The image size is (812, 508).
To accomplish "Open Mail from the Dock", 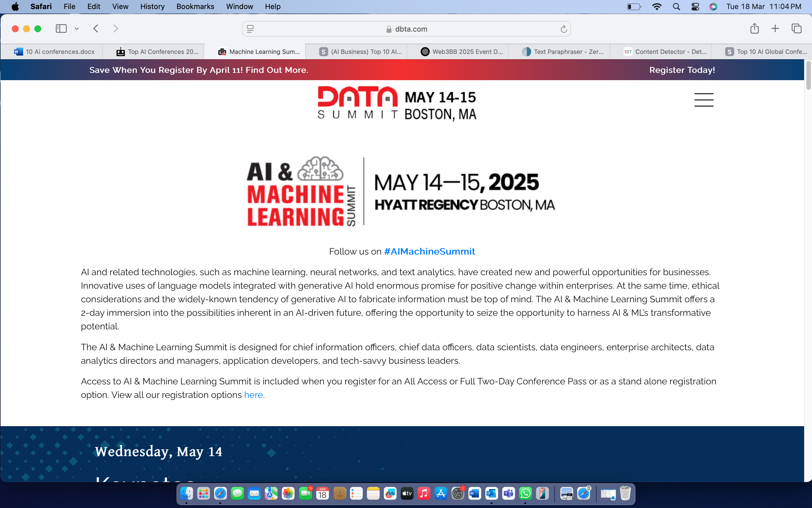I will point(254,494).
